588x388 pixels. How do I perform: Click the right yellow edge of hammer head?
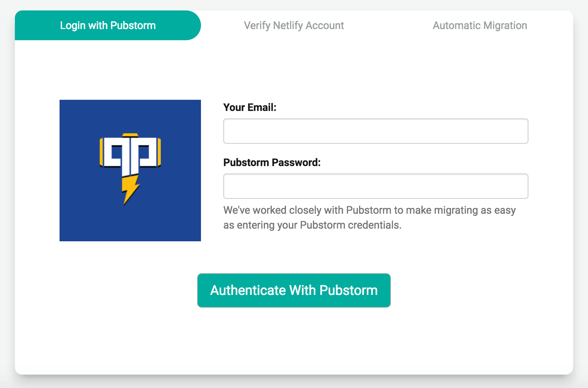pos(159,152)
